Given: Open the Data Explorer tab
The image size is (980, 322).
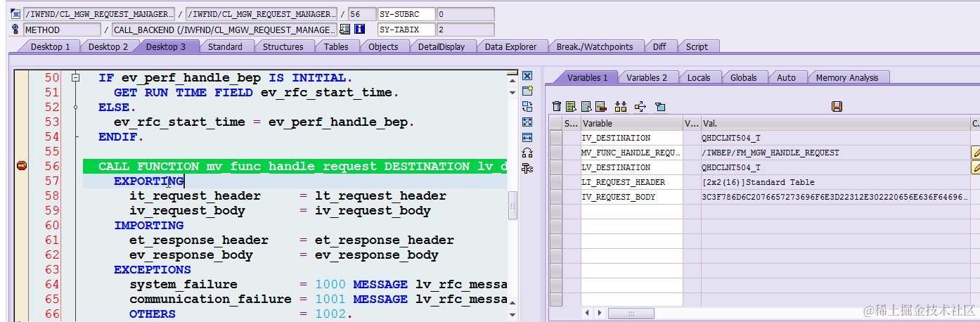Looking at the screenshot, I should [x=510, y=46].
